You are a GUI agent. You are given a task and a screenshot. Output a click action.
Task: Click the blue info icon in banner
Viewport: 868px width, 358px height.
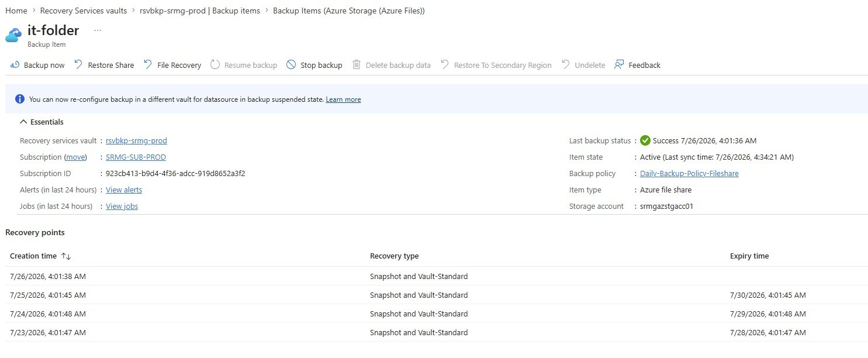point(20,99)
